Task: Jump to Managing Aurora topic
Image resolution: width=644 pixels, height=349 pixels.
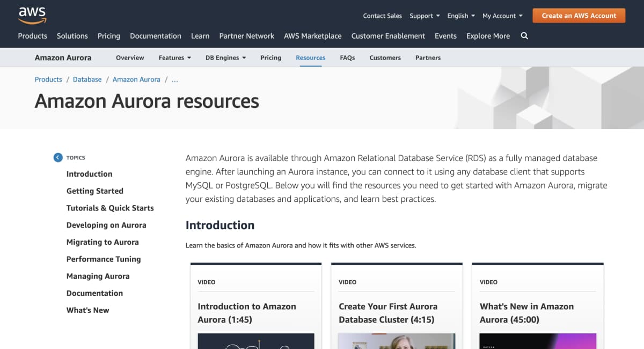Action: [98, 276]
